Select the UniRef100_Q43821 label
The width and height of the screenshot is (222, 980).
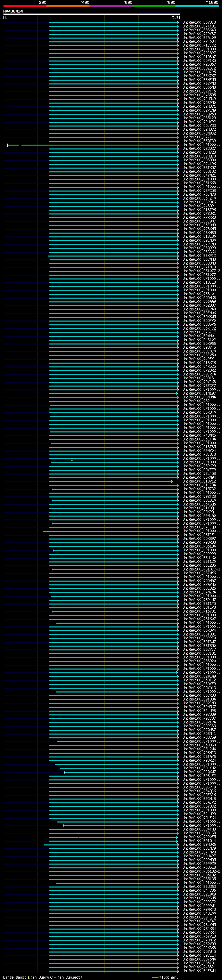(x=199, y=967)
